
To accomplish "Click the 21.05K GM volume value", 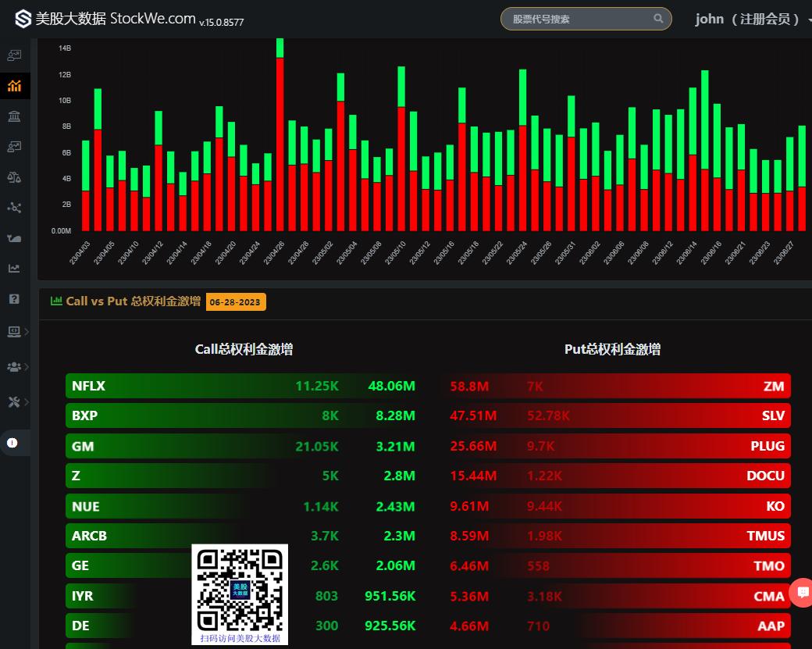I will point(317,446).
